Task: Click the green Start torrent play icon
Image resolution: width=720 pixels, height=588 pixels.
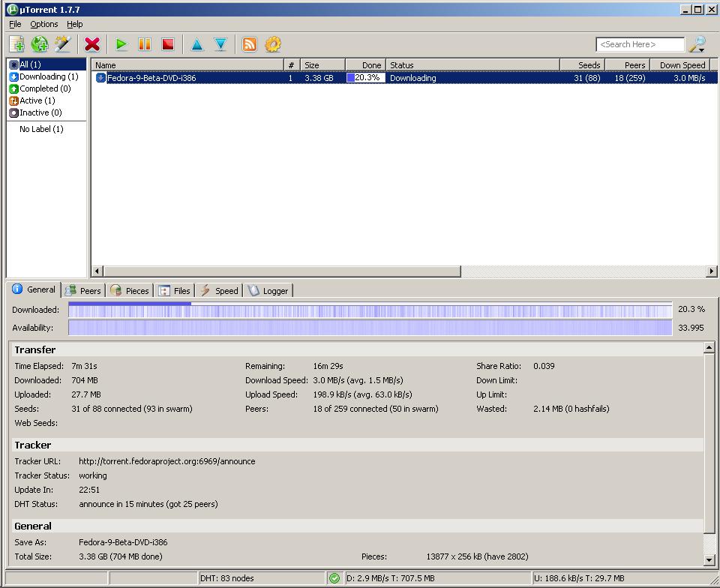Action: click(121, 44)
